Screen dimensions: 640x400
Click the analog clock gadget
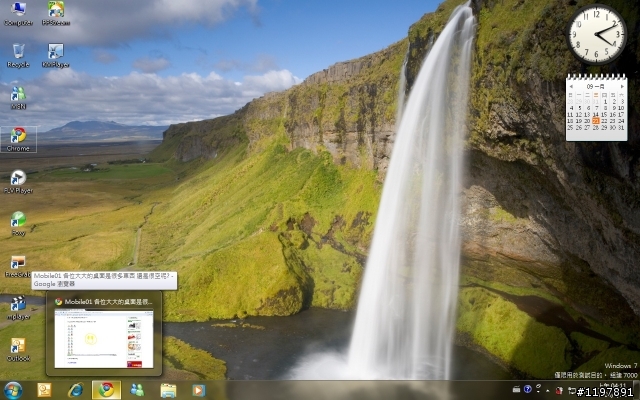click(x=596, y=34)
